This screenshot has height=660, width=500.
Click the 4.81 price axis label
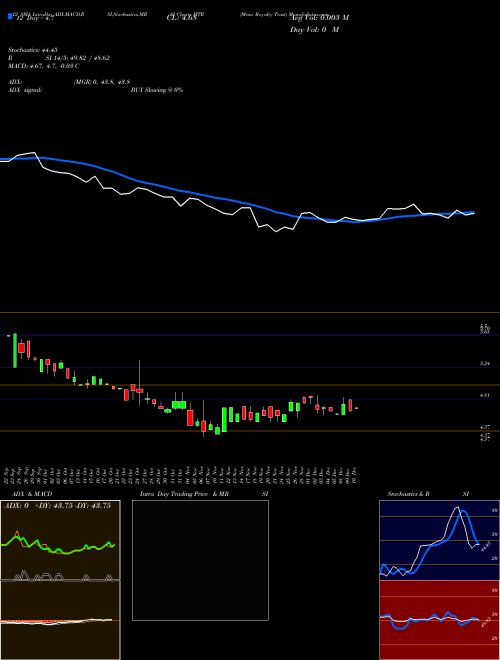(x=485, y=395)
